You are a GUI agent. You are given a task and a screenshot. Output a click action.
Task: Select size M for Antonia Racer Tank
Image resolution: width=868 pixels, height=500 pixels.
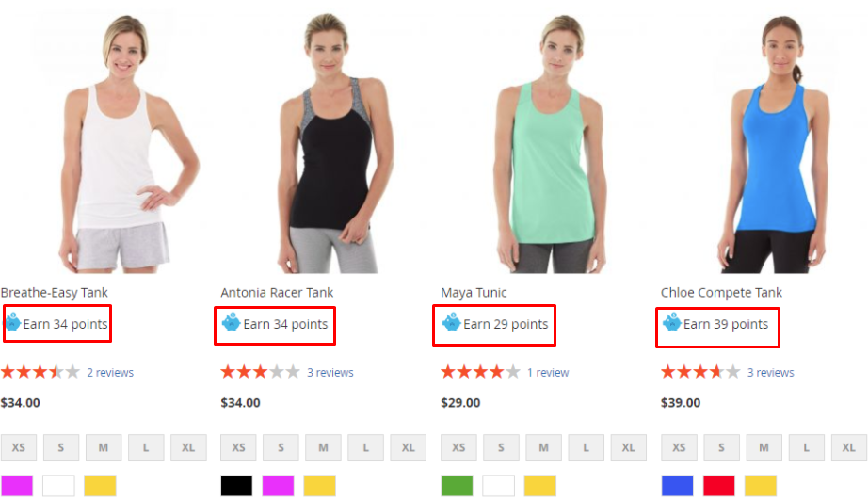pyautogui.click(x=323, y=447)
